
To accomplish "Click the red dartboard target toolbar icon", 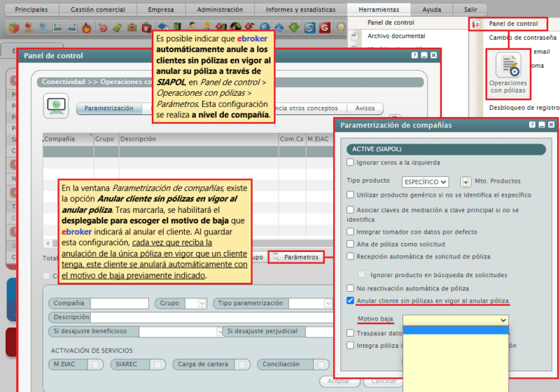I will (103, 27).
